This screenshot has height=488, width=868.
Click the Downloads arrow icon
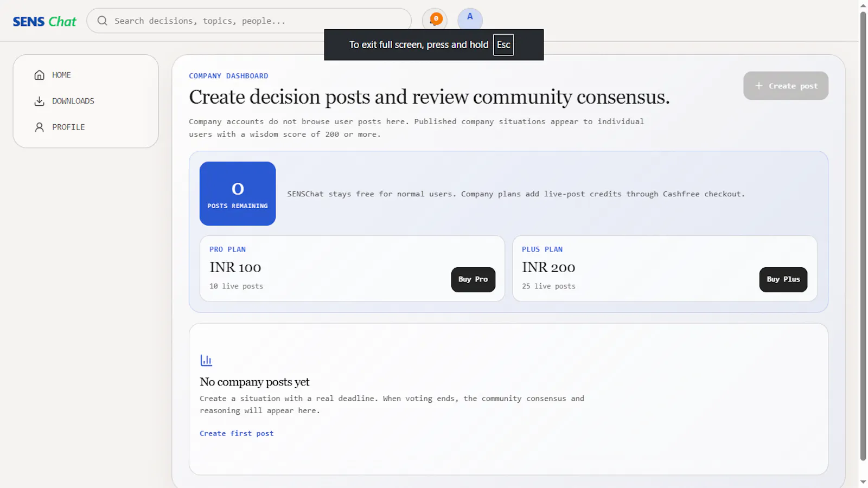point(39,101)
